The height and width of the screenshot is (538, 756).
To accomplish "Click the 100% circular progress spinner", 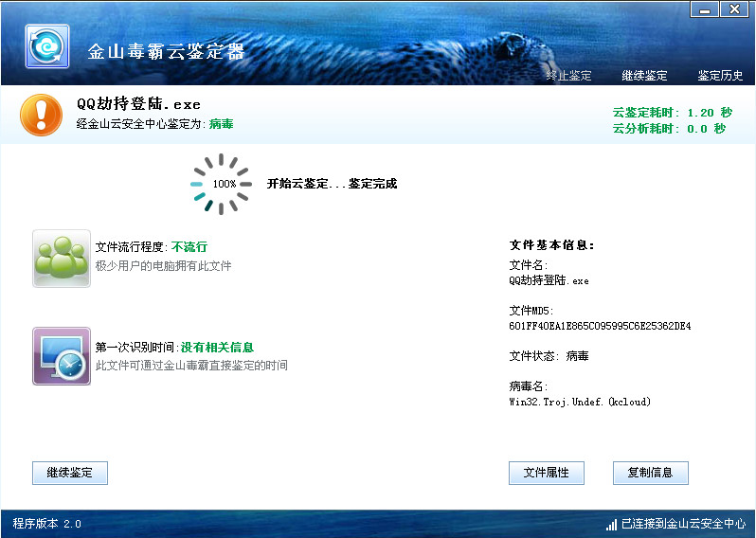I will tap(222, 184).
